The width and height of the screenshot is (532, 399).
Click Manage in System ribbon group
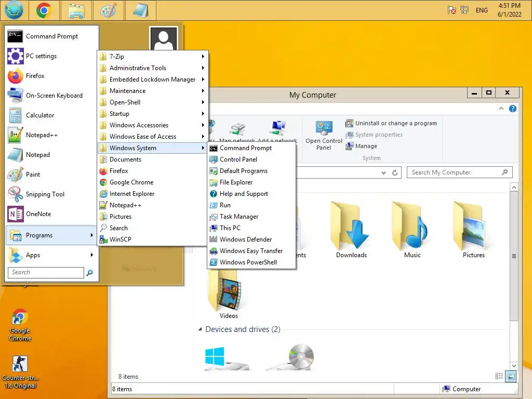[362, 146]
